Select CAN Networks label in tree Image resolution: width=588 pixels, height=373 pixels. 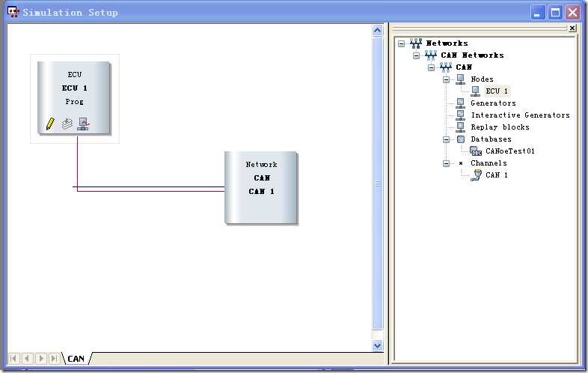pyautogui.click(x=472, y=55)
